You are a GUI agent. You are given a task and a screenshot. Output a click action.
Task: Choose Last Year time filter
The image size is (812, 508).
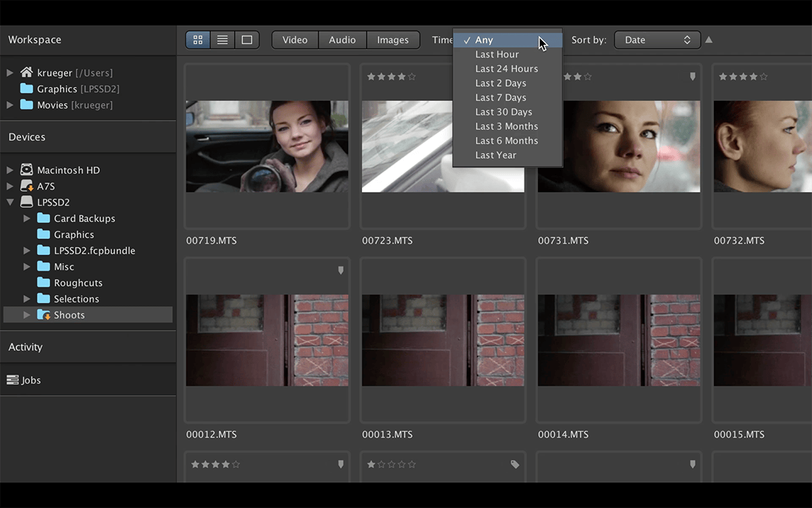(507, 155)
